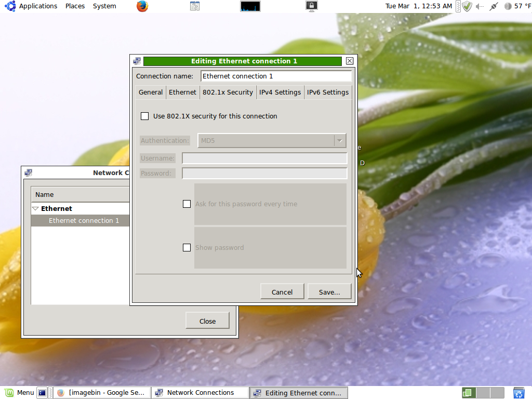Click the Editing Ethernet conn... taskbar item
This screenshot has width=532, height=399.
click(x=299, y=393)
